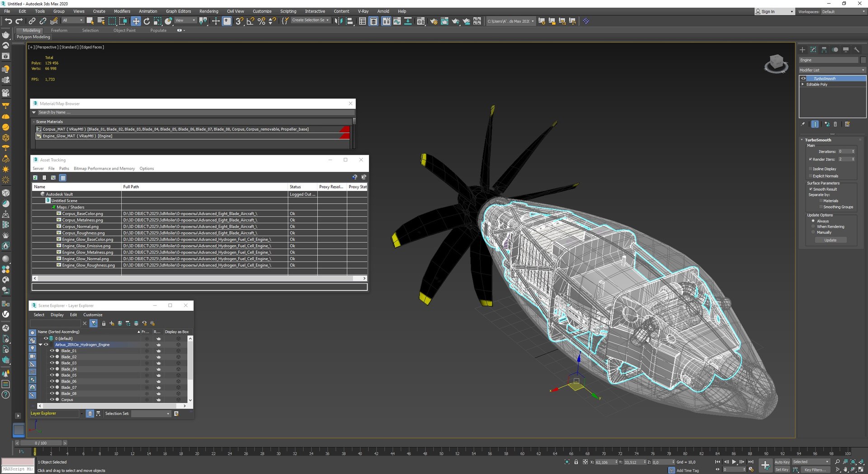Click the Auto Key button
Image resolution: width=868 pixels, height=474 pixels.
(x=782, y=462)
